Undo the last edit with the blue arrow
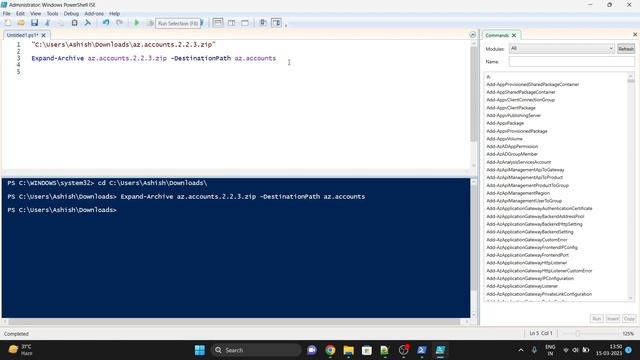 click(x=106, y=23)
